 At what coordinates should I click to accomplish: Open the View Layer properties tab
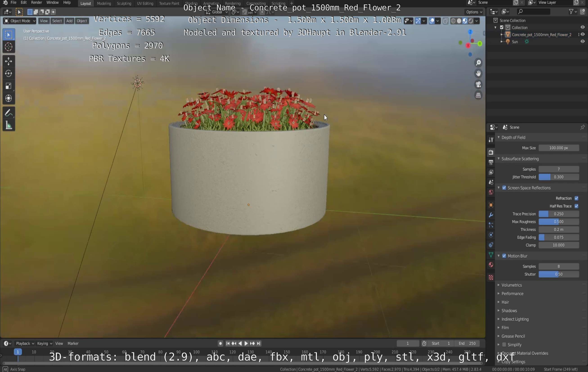click(491, 172)
